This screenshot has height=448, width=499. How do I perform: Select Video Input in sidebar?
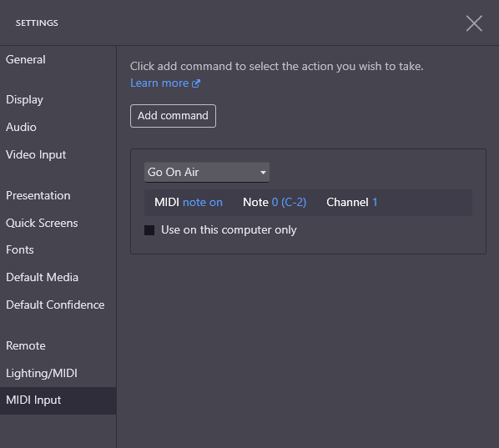point(36,155)
